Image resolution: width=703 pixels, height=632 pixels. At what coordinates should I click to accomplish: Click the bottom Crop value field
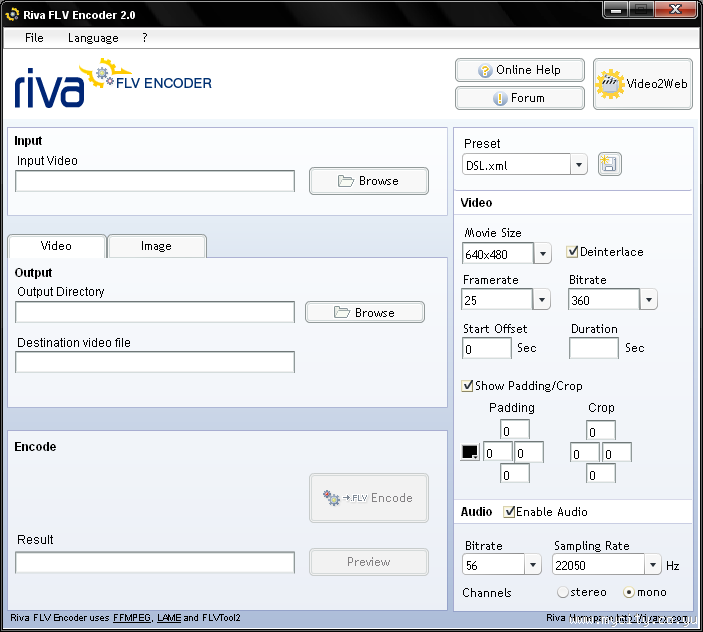click(x=601, y=473)
